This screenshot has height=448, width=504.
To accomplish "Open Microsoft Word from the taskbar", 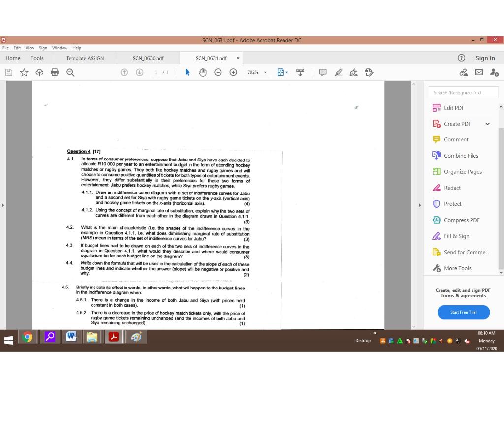I will [70, 337].
